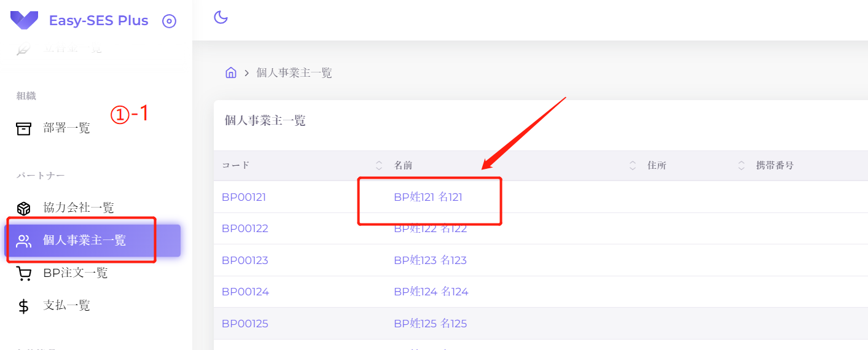Click the BP注文一覧 shopping cart icon
Screen dimensions: 868x350
click(x=23, y=273)
